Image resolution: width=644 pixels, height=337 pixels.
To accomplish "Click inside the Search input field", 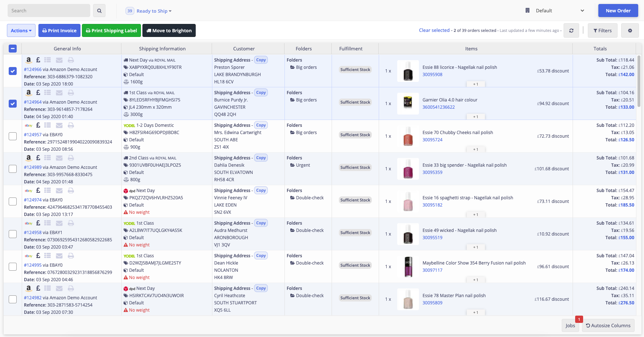I will point(49,11).
